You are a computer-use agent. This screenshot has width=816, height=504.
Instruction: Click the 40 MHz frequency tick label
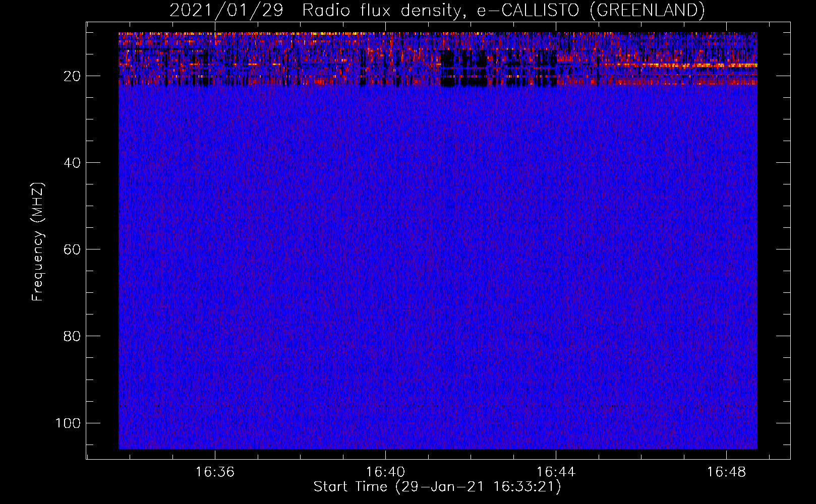click(72, 163)
